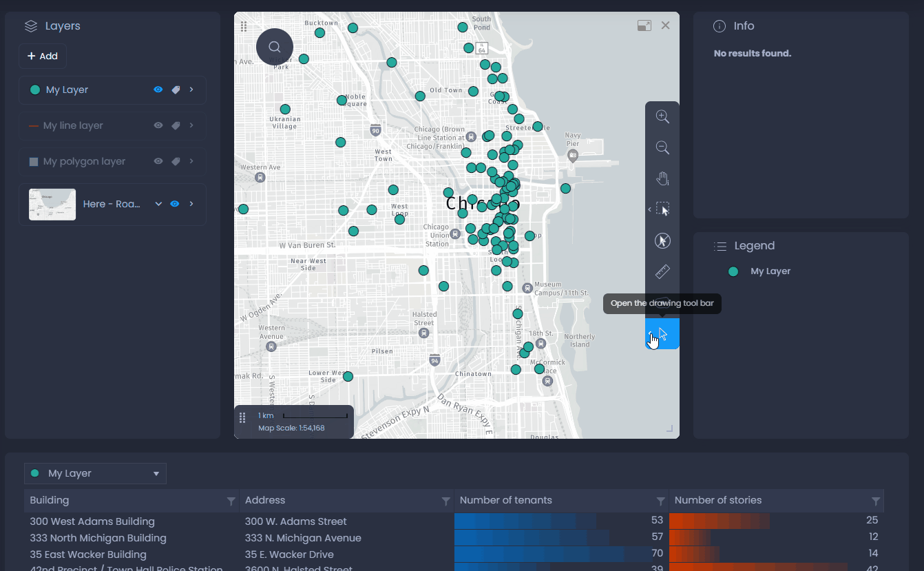Add a new layer

(43, 56)
